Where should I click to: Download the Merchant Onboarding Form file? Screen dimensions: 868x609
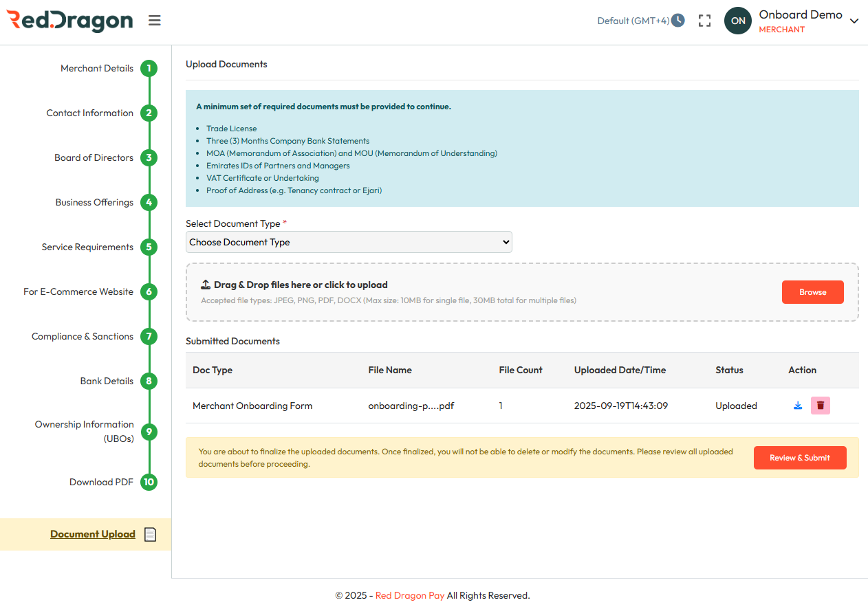[x=798, y=406]
